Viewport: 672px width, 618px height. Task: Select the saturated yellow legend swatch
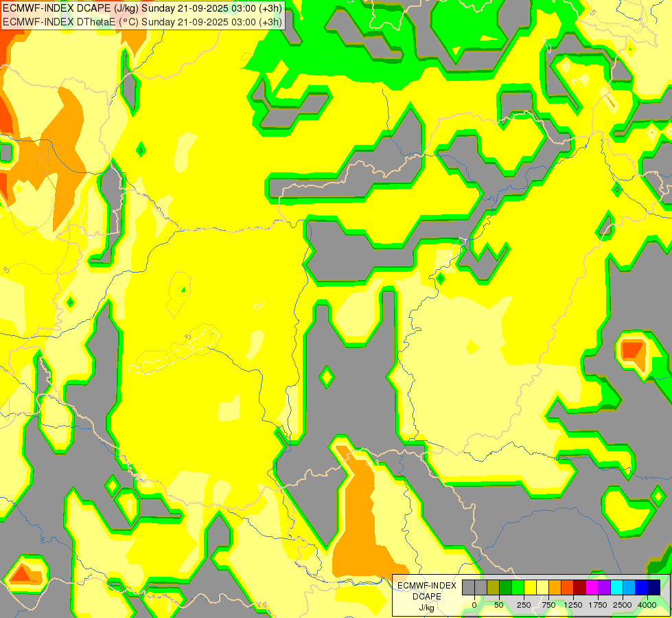[531, 587]
